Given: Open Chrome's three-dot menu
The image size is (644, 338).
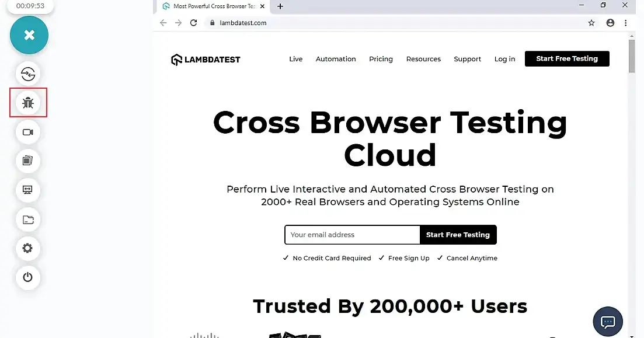Looking at the screenshot, I should coord(626,23).
